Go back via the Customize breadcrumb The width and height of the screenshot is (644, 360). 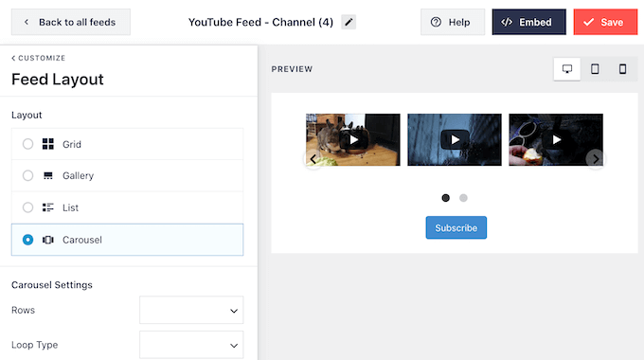pos(38,58)
